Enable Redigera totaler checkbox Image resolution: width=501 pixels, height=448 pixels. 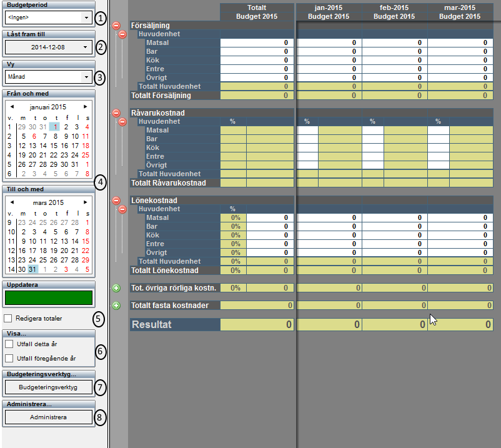[8, 318]
